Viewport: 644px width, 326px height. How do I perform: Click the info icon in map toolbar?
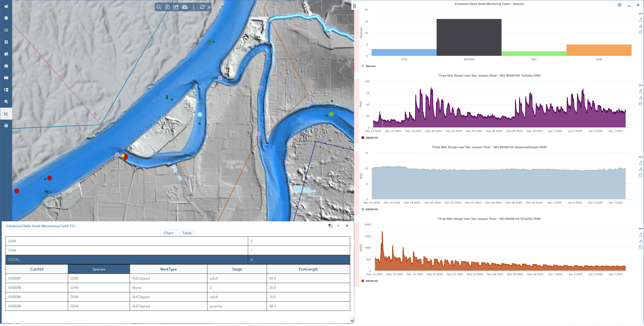194,7
